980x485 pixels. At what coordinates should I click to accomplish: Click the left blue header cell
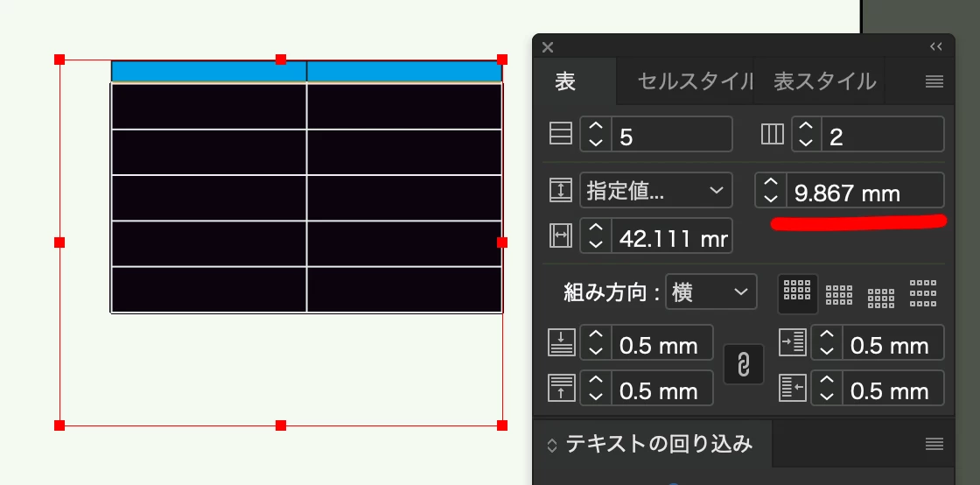[209, 71]
